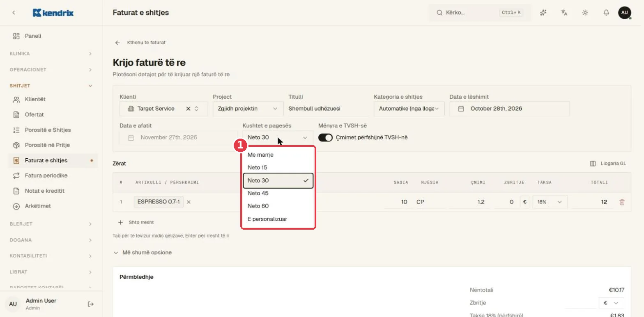
Task: Open Kategoria e shitjes dropdown
Action: [409, 109]
